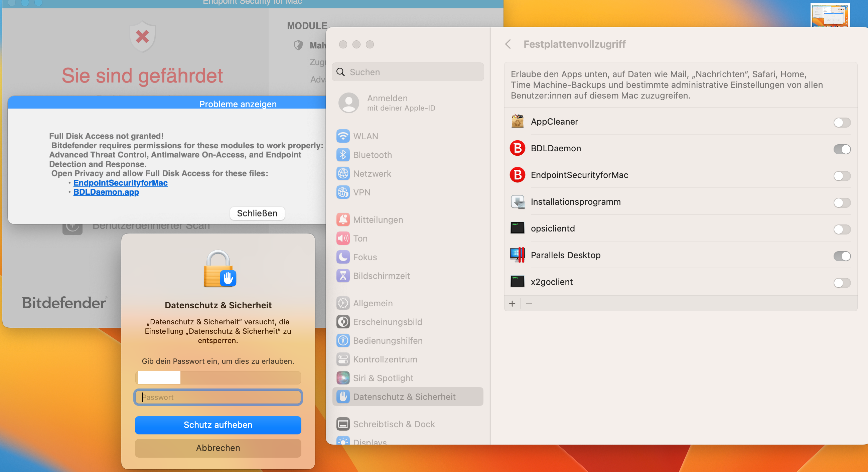Click the Suchen search field
The height and width of the screenshot is (472, 868).
(x=408, y=72)
